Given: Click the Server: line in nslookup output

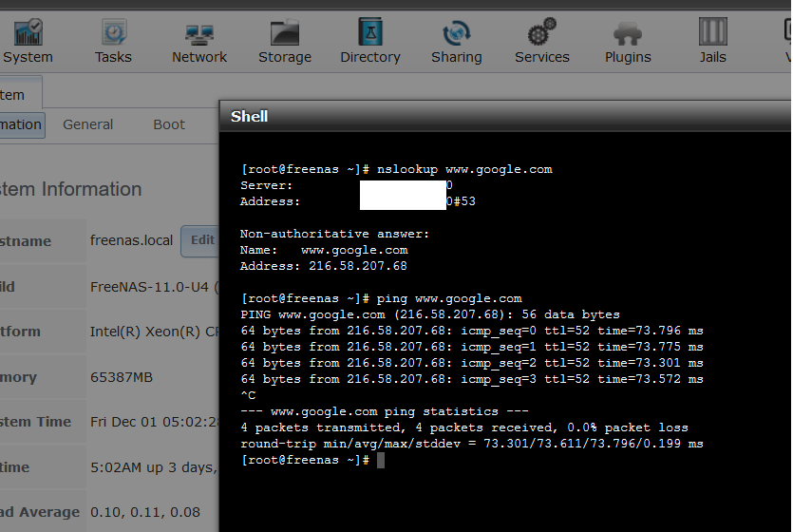Looking at the screenshot, I should pos(347,185).
